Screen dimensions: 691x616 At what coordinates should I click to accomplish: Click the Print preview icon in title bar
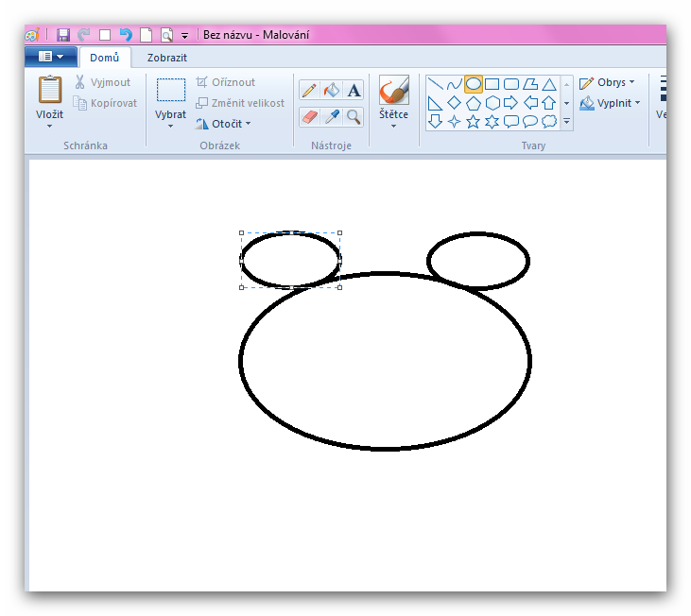coord(166,35)
